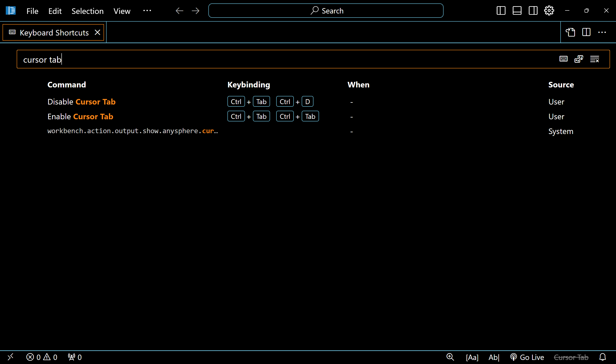This screenshot has height=364, width=616.
Task: Click the struck-through Cursor Tab status item
Action: coord(571,357)
